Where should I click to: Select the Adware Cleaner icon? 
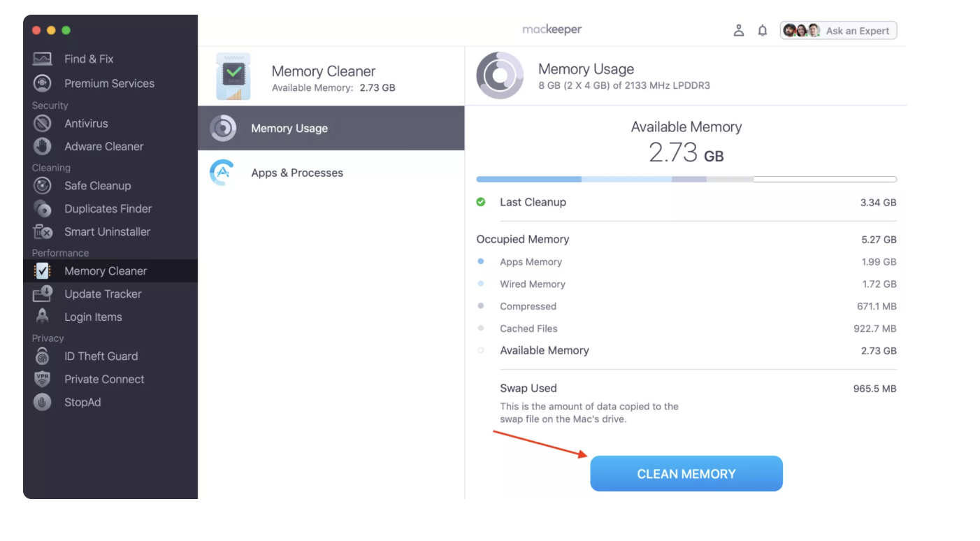pos(42,146)
